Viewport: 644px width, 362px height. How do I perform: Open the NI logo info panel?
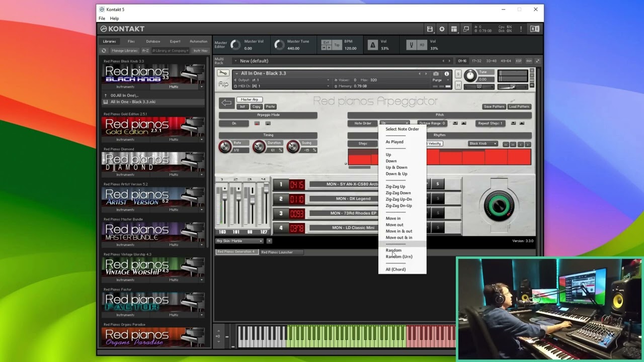[534, 29]
